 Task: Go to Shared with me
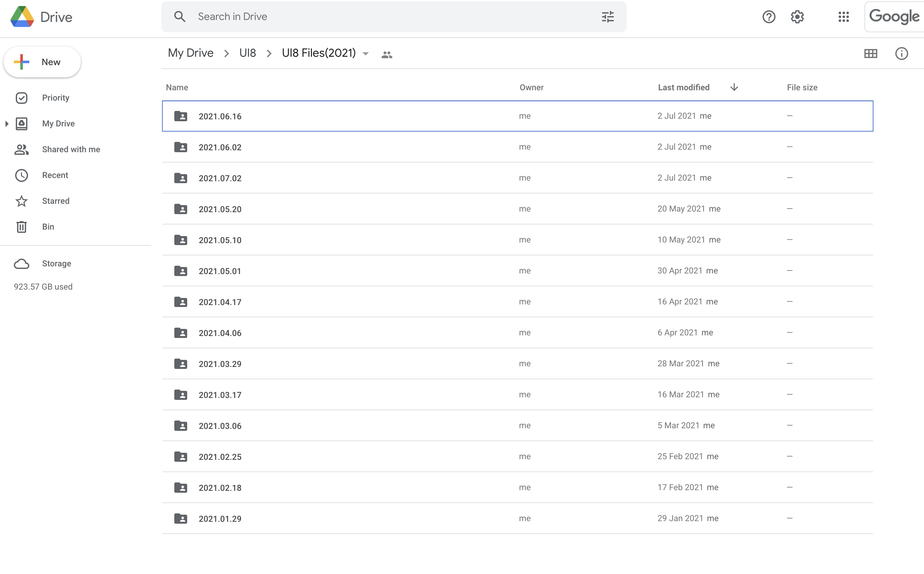pyautogui.click(x=71, y=149)
